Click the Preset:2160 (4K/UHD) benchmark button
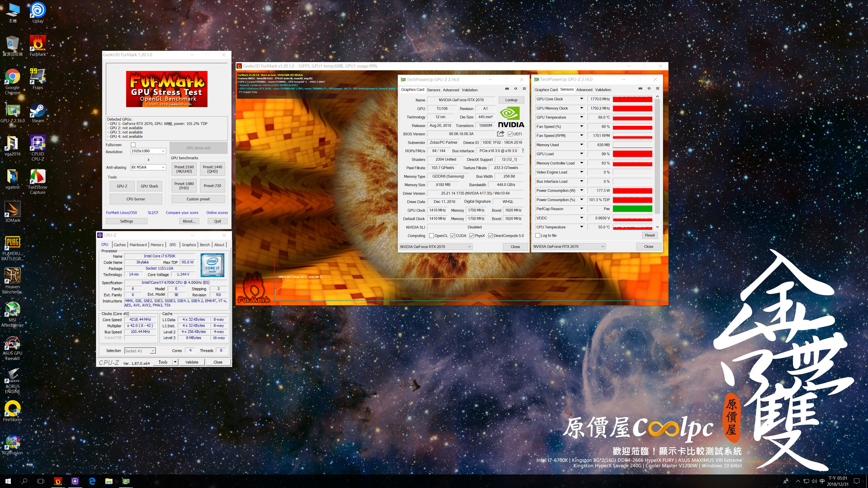Image resolution: width=868 pixels, height=488 pixels. (x=184, y=169)
